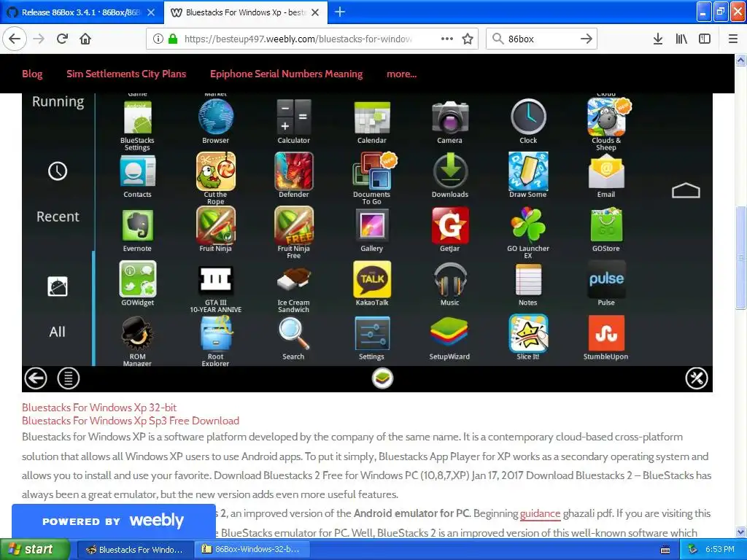Screen dimensions: 747x560
Task: Click the page vertical scrollbar thumb
Action: 741,257
